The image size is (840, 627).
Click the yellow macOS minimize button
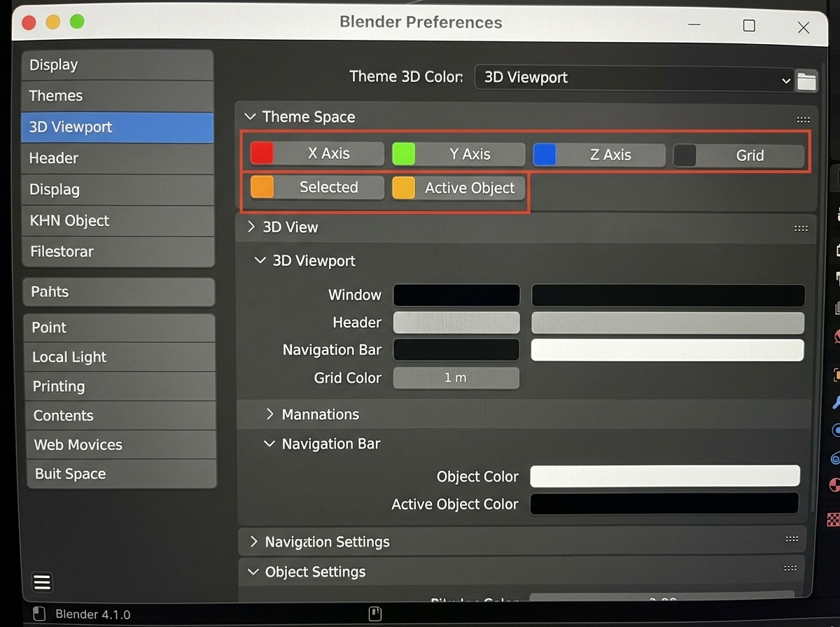(52, 22)
